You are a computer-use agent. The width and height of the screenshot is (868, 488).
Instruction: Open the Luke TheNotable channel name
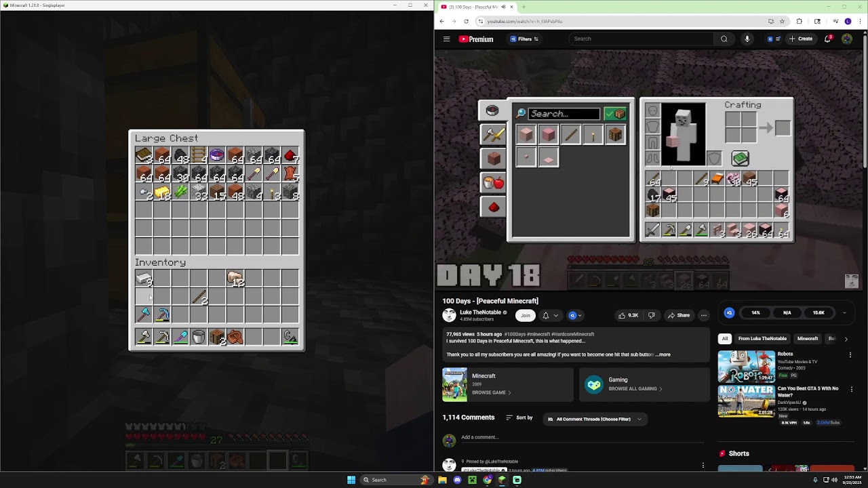(x=480, y=312)
